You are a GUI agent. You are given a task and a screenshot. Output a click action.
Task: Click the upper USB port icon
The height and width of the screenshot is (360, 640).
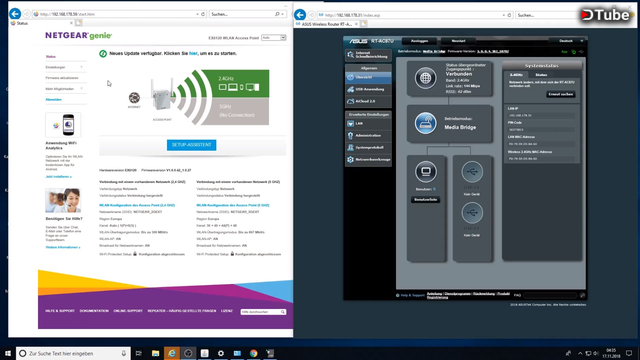pyautogui.click(x=472, y=172)
